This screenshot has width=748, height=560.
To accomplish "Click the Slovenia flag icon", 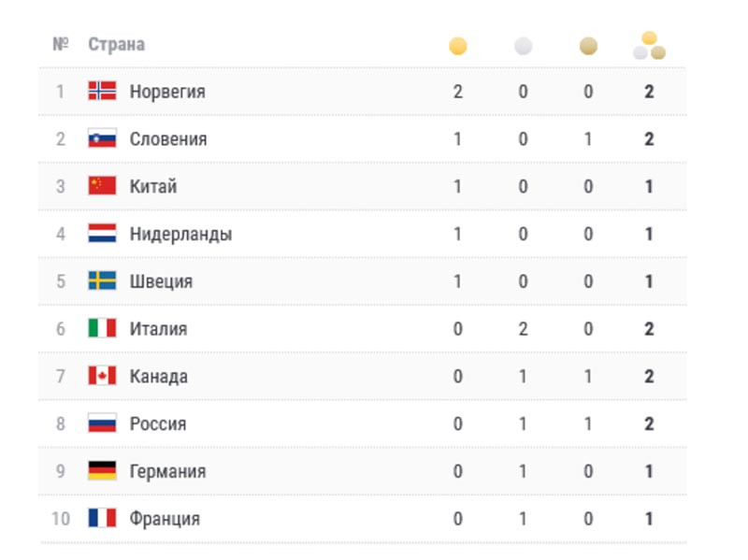I will coord(102,138).
